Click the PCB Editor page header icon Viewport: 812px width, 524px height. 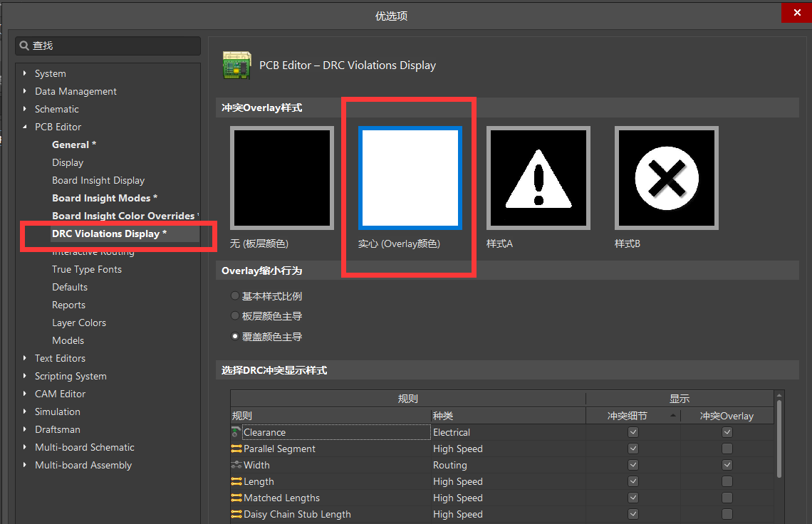(236, 65)
